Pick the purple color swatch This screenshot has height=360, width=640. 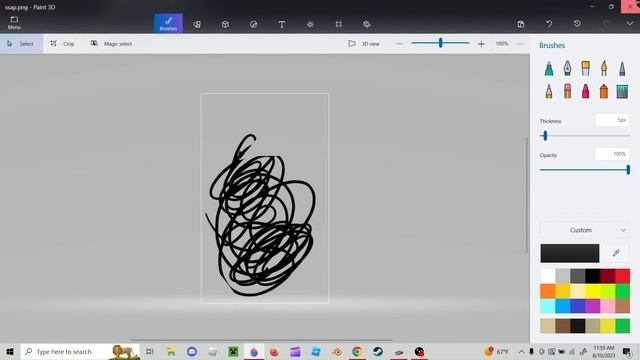(593, 306)
